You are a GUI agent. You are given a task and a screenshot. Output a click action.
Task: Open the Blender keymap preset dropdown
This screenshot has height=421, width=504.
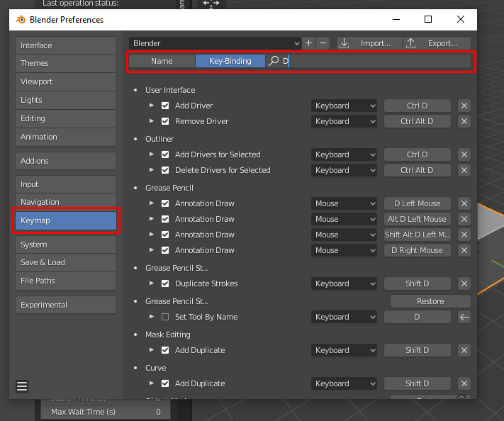point(215,43)
